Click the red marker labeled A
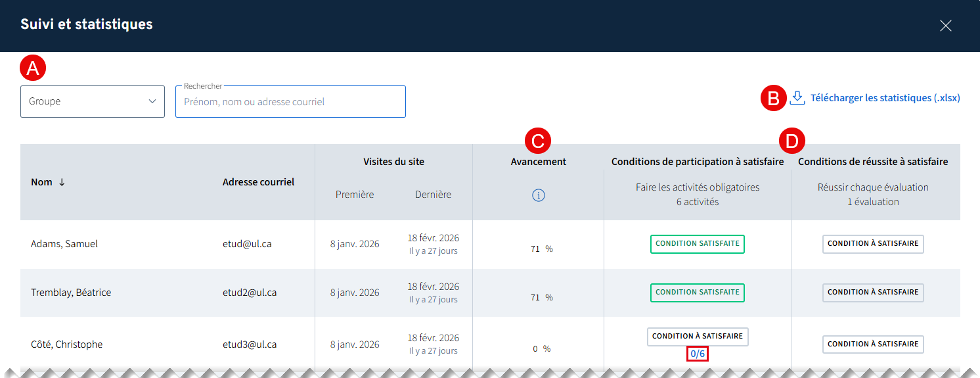Viewport: 980px width, 378px height. tap(33, 68)
